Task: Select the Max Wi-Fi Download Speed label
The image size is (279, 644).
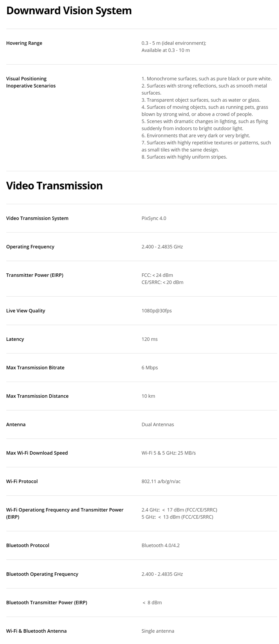Action: pos(37,453)
